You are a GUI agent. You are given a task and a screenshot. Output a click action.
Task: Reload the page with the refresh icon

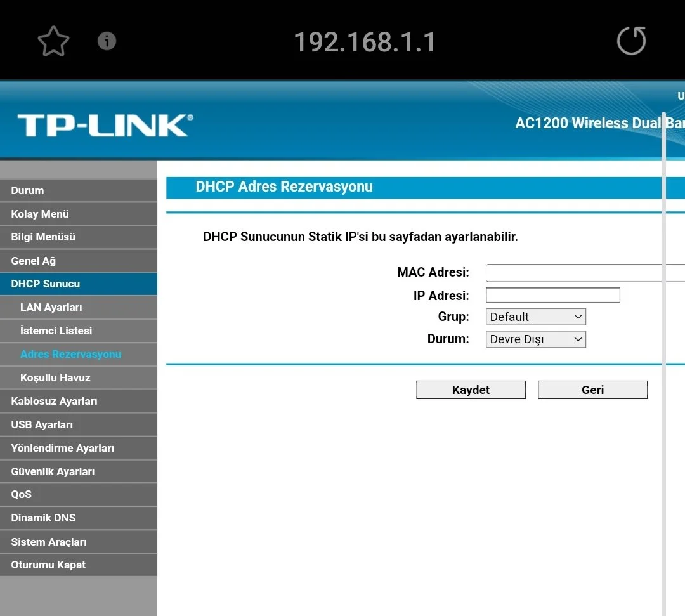(631, 41)
